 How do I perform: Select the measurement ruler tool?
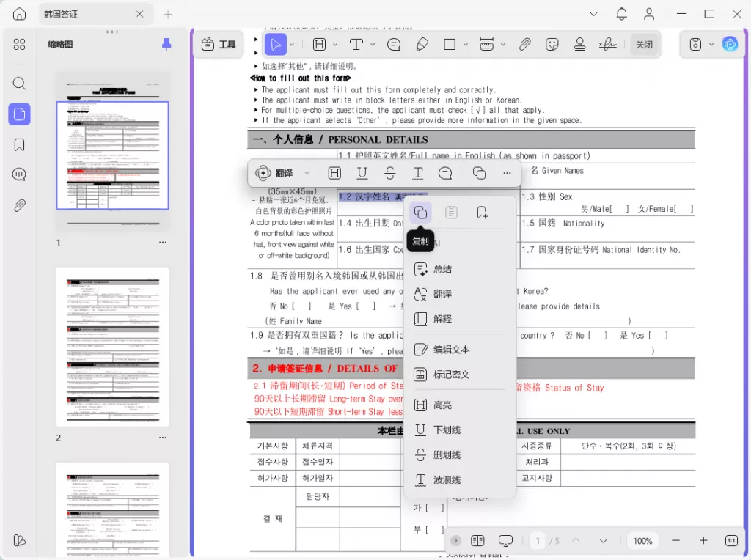pos(487,45)
